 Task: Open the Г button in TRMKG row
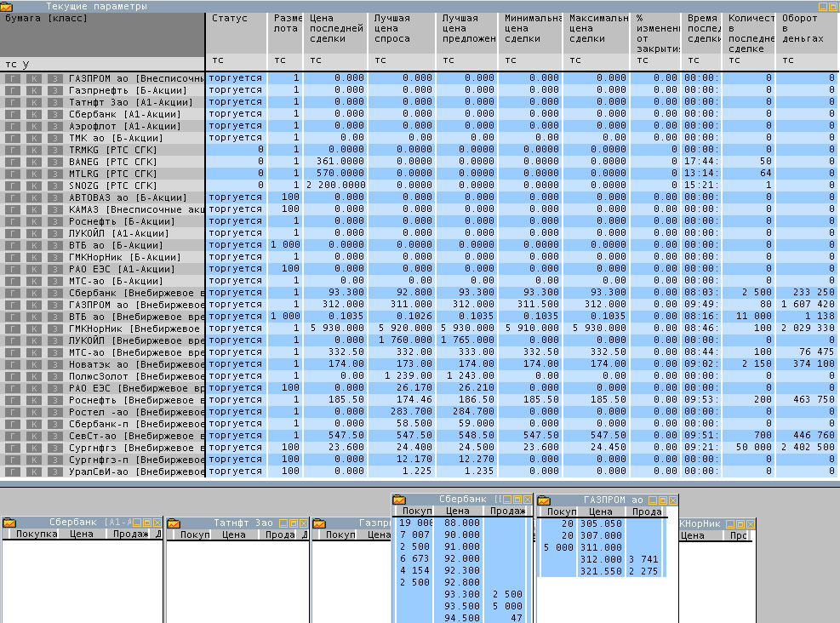pos(12,150)
